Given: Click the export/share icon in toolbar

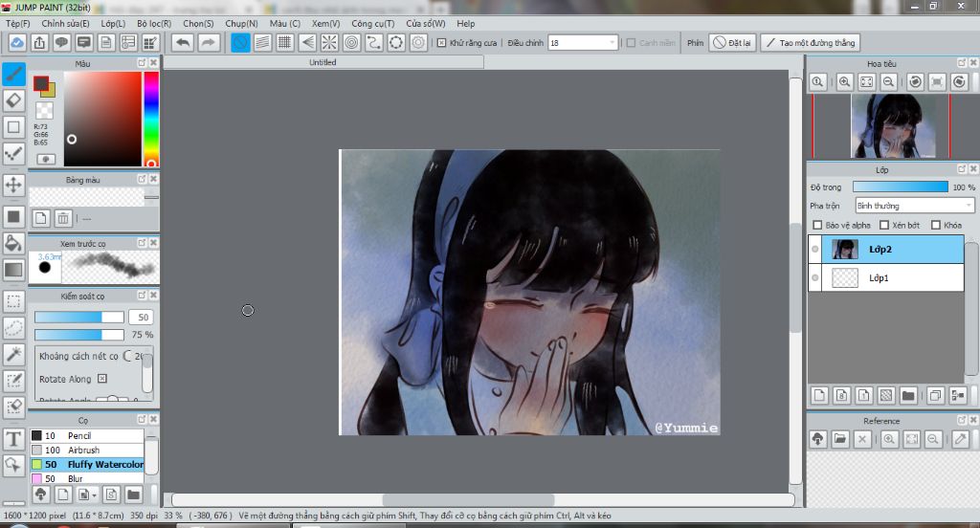Looking at the screenshot, I should (x=39, y=42).
